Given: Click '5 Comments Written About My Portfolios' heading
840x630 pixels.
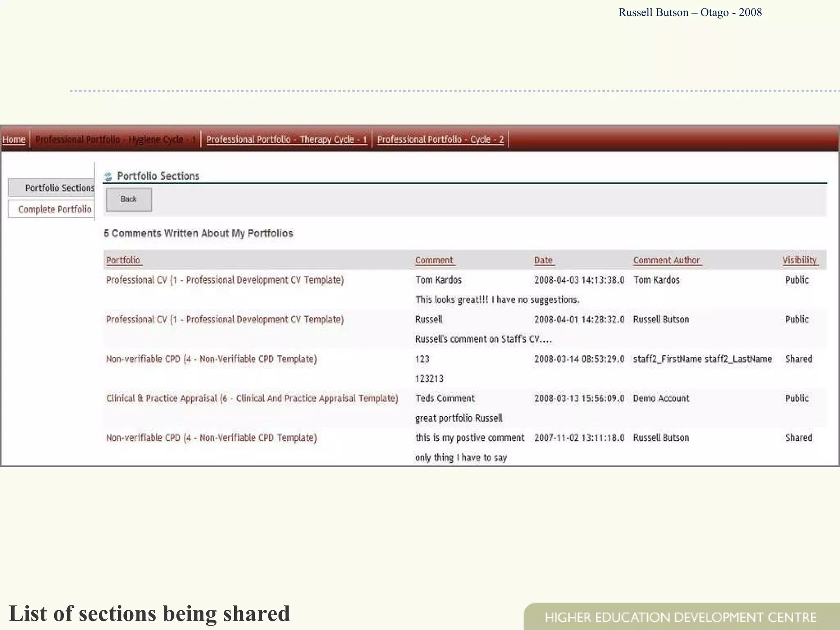Looking at the screenshot, I should 198,233.
